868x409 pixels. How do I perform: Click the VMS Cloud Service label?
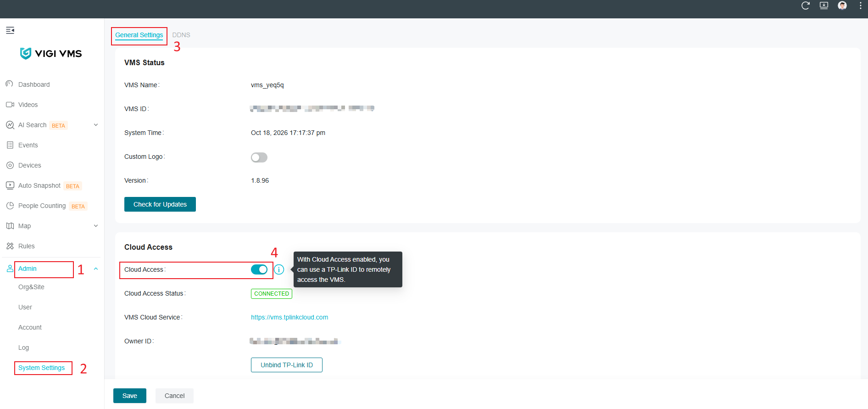pos(153,317)
